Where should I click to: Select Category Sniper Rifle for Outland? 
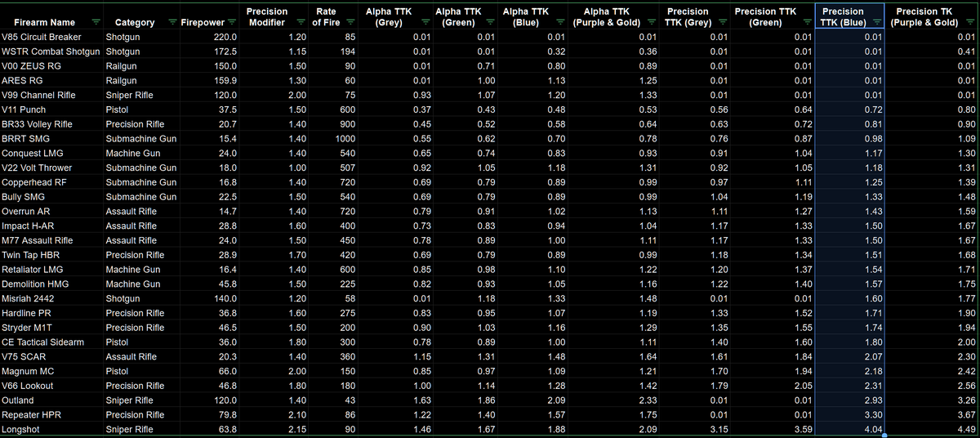141,400
